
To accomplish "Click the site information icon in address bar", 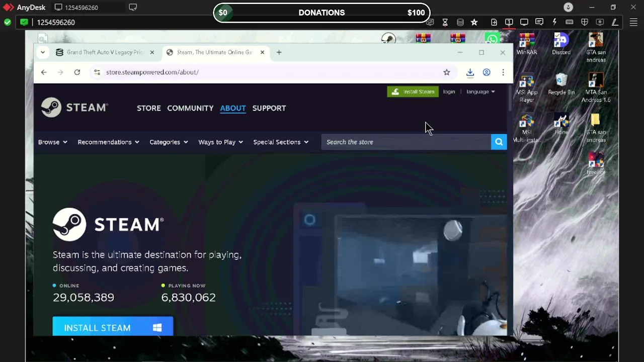I will (97, 72).
